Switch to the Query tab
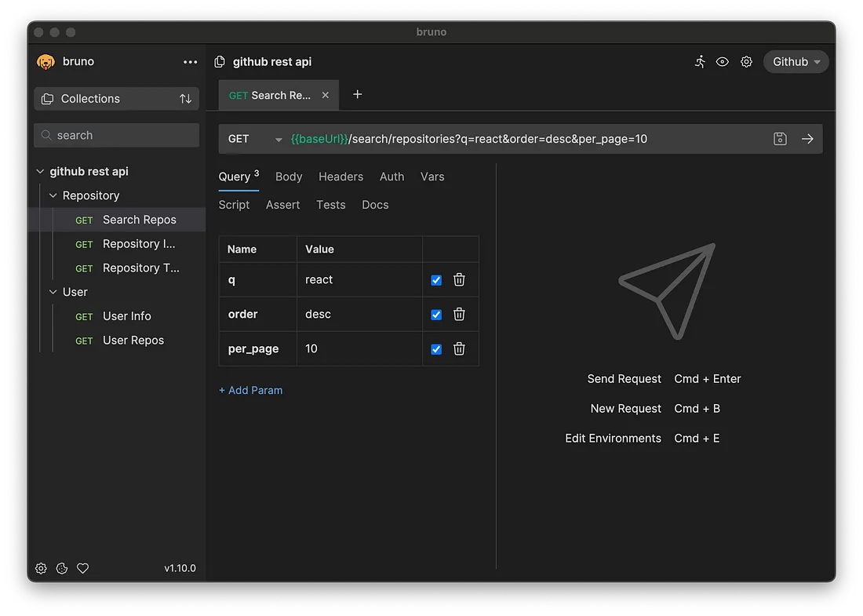863x616 pixels. click(239, 177)
